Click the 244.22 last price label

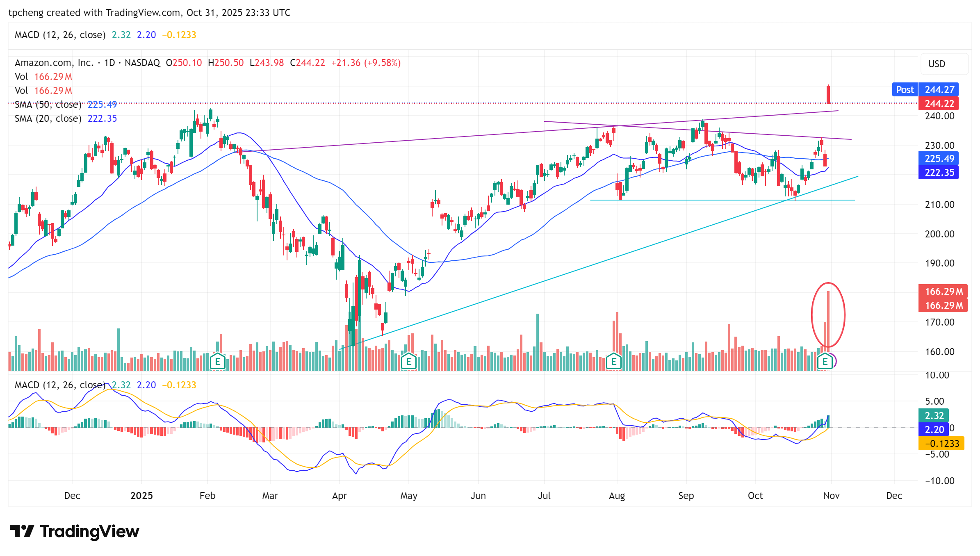[939, 104]
